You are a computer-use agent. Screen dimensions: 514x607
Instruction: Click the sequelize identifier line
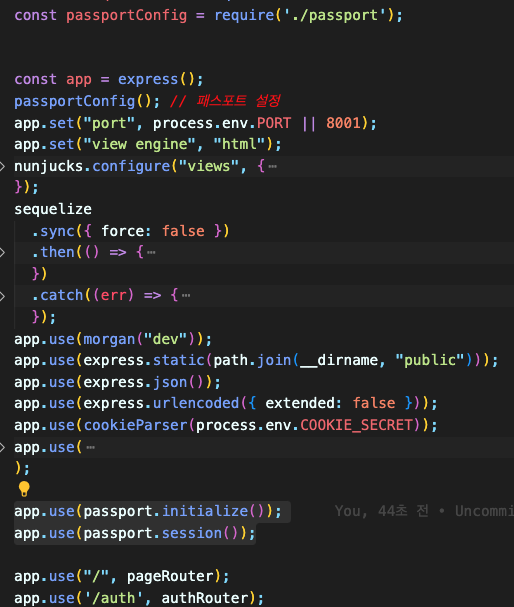pos(53,209)
